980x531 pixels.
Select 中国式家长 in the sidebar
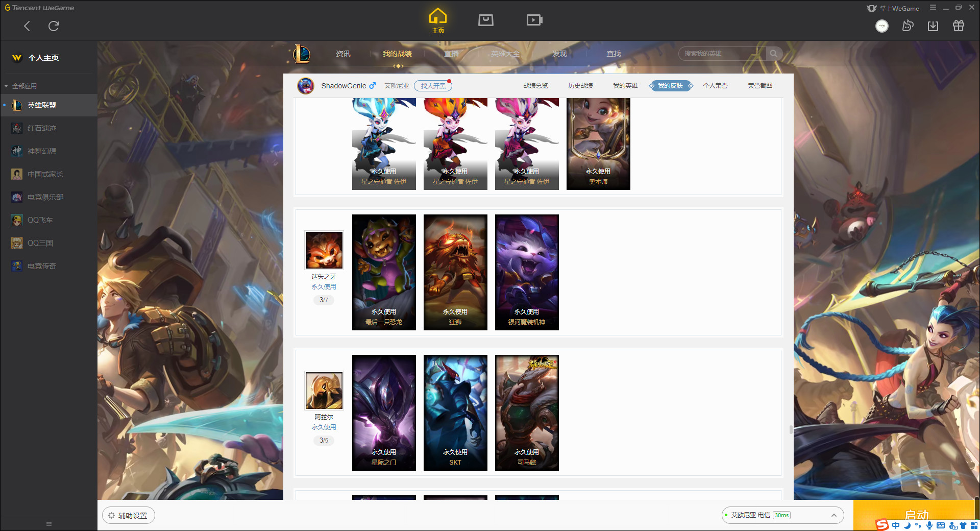tap(48, 174)
